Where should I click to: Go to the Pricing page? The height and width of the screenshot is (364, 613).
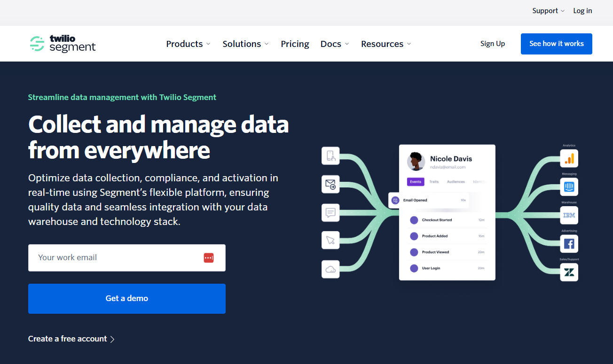[295, 44]
